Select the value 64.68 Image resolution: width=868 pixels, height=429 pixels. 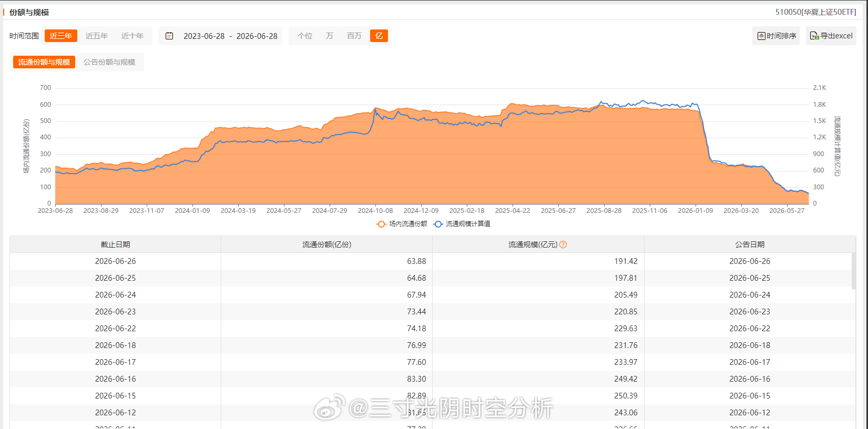pos(416,278)
